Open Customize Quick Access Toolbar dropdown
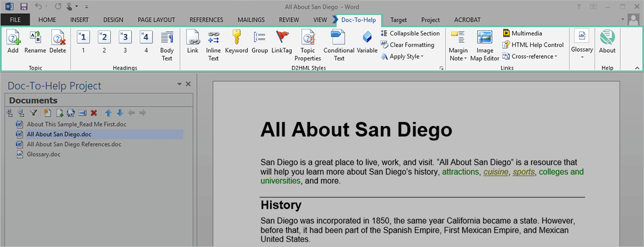This screenshot has height=247, width=644. (87, 7)
